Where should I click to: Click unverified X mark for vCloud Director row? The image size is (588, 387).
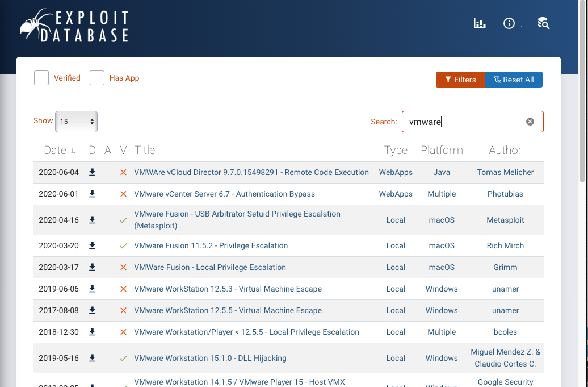pyautogui.click(x=123, y=173)
